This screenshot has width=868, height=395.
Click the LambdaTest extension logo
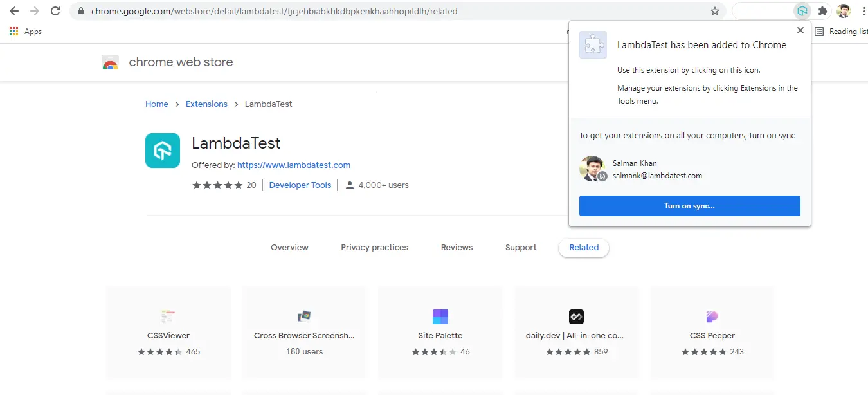pos(163,151)
